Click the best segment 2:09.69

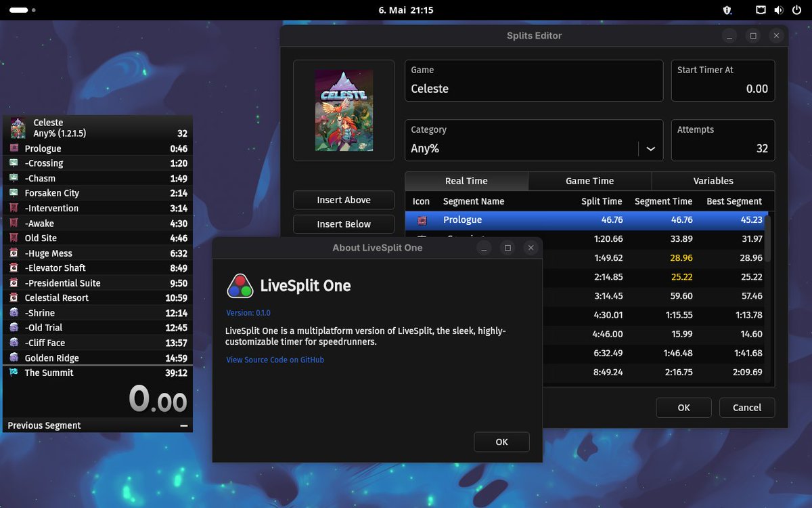[x=747, y=372]
